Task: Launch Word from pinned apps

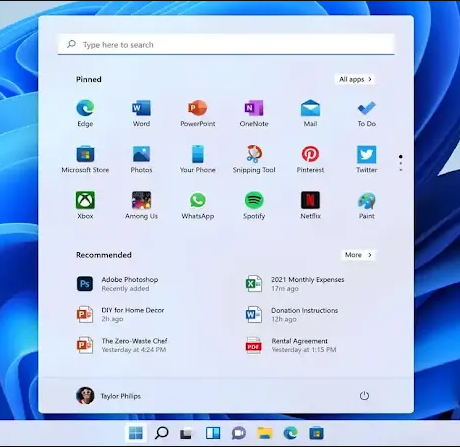Action: [141, 113]
